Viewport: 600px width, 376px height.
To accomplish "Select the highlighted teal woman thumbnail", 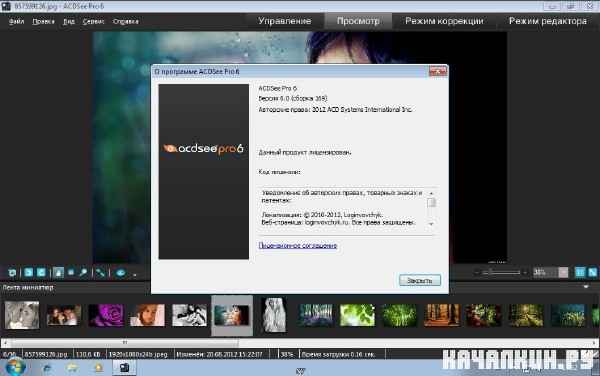I will [x=232, y=316].
